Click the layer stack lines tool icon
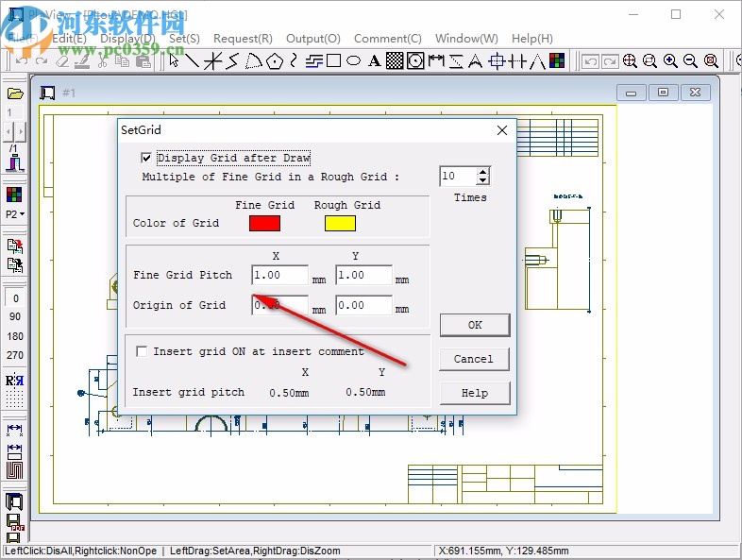Screen dimensions: 742x560 point(313,60)
